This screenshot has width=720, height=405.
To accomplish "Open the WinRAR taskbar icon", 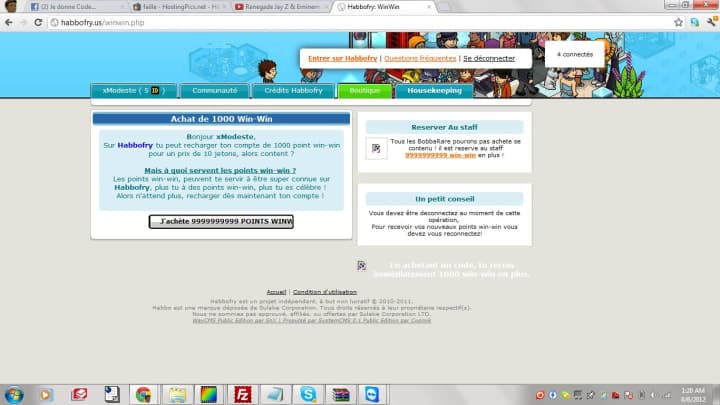I will point(341,394).
